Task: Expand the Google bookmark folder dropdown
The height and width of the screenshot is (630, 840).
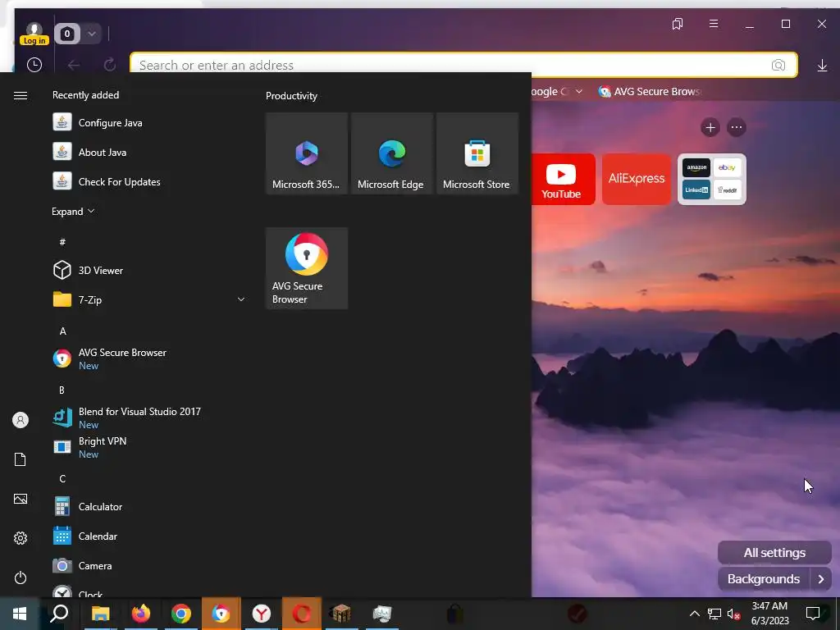Action: point(579,92)
